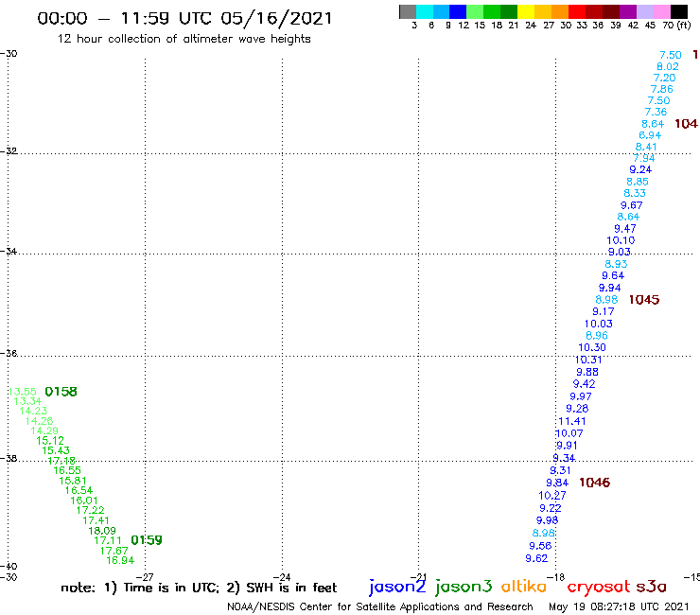The height and width of the screenshot is (615, 700).
Task: Click the cyan legend color swatch
Action: (x=425, y=11)
